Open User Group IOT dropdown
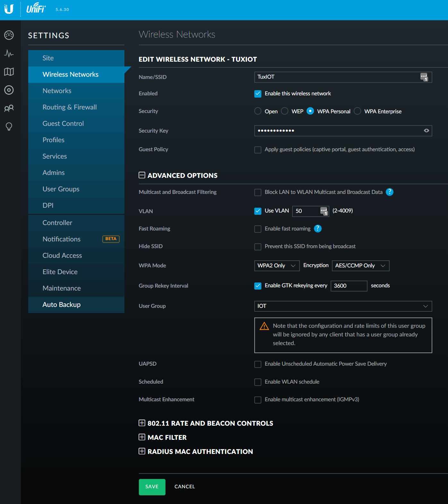 click(343, 306)
